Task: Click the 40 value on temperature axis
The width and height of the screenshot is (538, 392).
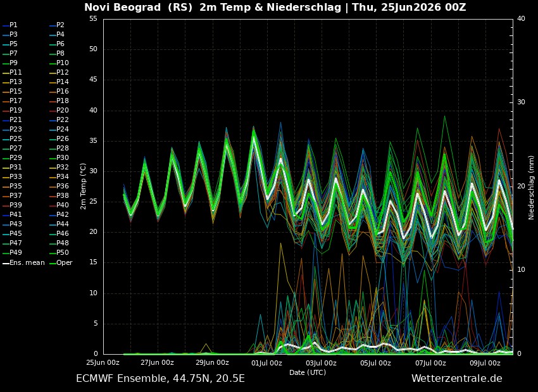Action: [x=93, y=111]
